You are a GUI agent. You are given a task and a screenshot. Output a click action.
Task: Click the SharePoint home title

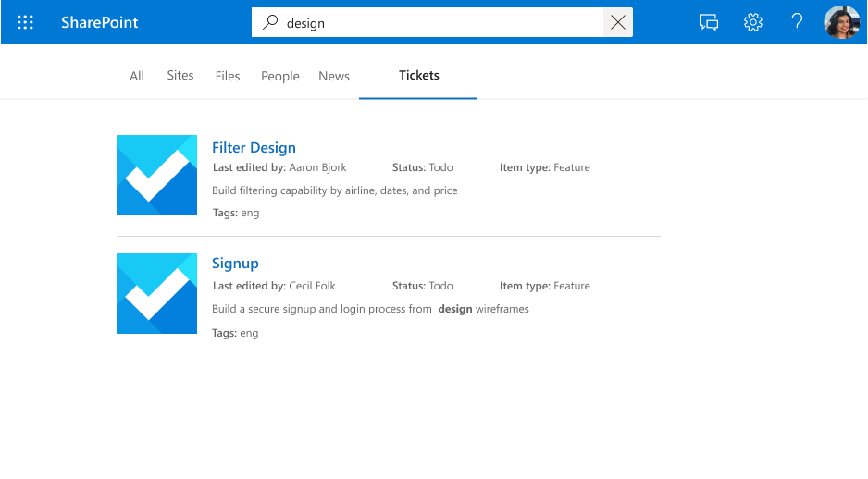point(100,22)
